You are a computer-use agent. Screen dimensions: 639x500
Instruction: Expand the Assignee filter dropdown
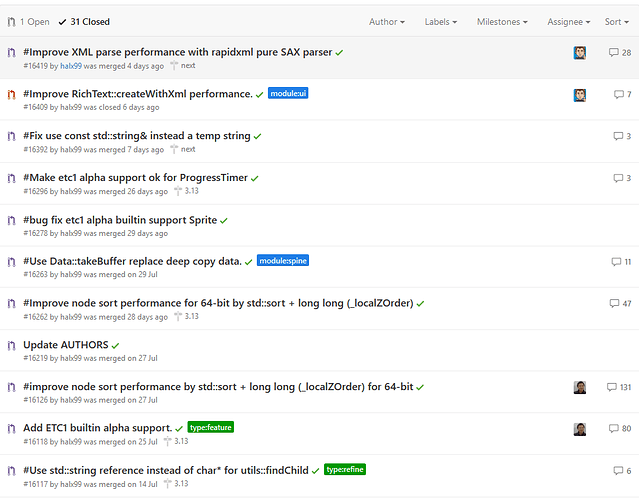[570, 21]
